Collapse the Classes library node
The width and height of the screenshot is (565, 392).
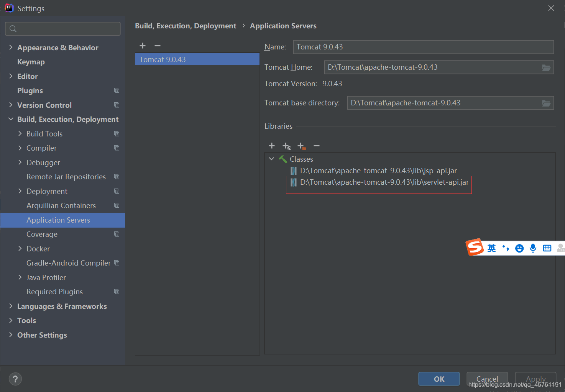271,159
